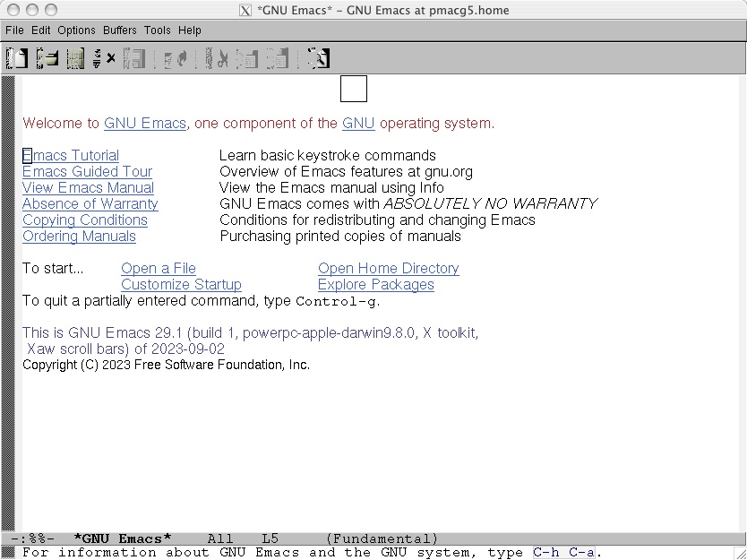Click the empty splash image placeholder box
Image resolution: width=747 pixels, height=560 pixels.
[x=354, y=89]
